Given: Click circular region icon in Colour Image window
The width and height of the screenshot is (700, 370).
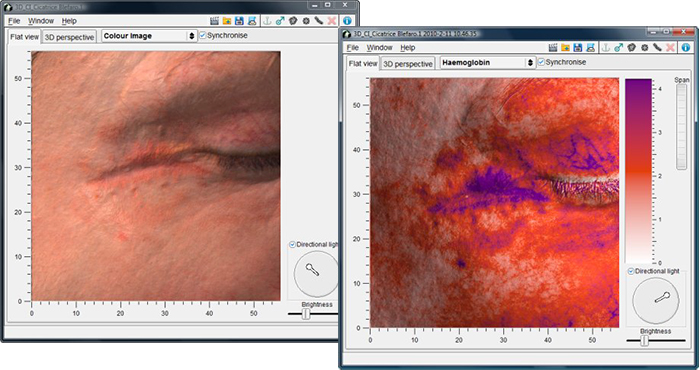Looking at the screenshot, I should (x=306, y=21).
